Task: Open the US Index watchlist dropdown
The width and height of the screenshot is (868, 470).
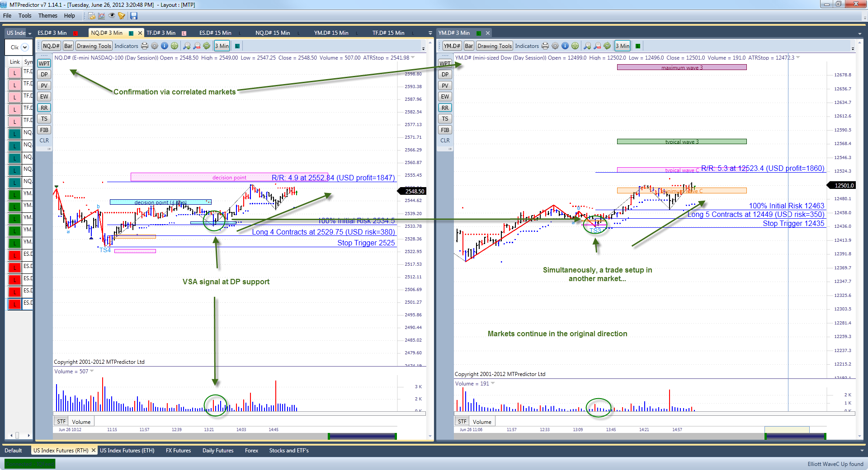Action: [30, 33]
